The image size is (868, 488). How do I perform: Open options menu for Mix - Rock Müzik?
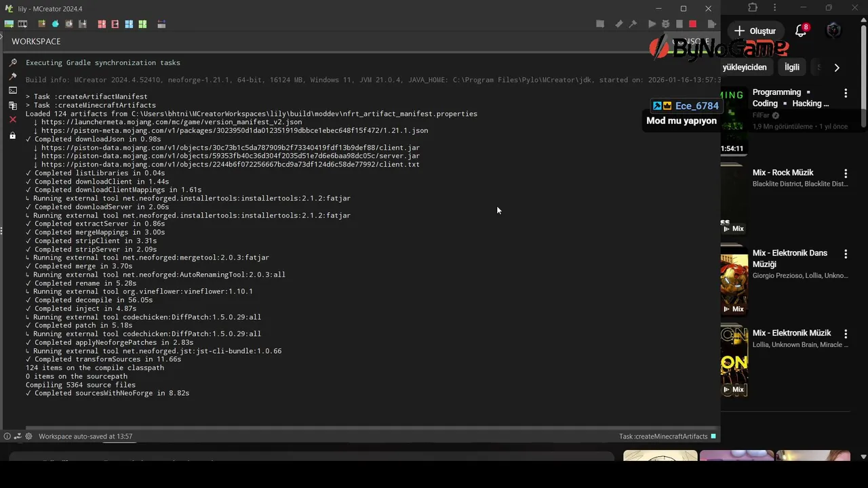pos(846,174)
